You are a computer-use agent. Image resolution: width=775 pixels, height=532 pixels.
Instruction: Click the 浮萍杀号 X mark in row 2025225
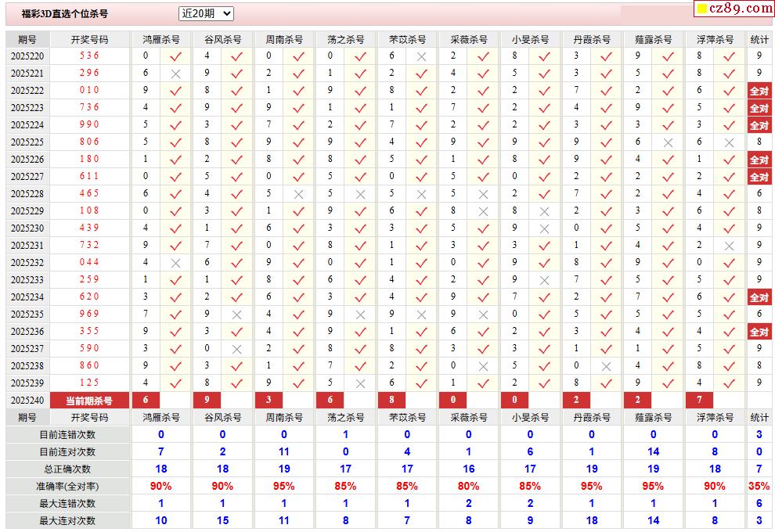pyautogui.click(x=729, y=142)
